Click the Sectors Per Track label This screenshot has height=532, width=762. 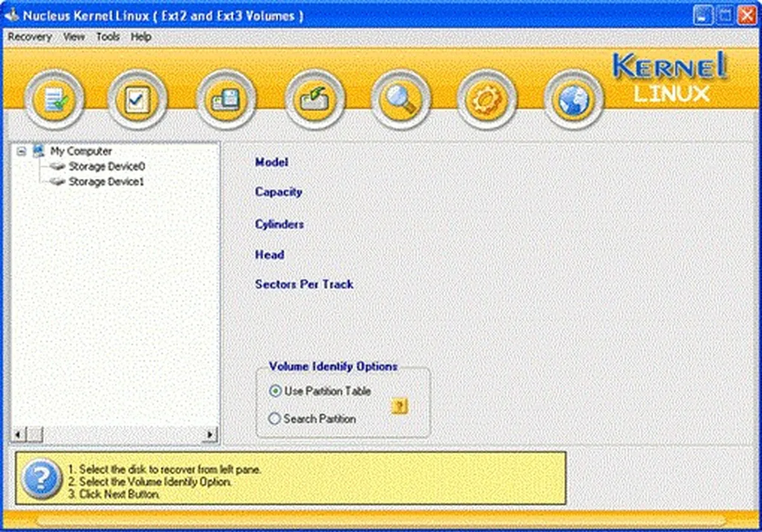pos(304,284)
